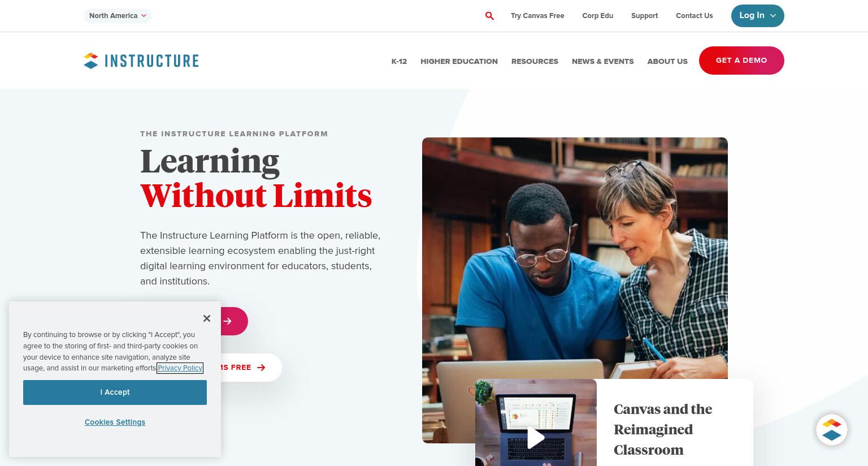Click the Instructure logo in header

(141, 61)
